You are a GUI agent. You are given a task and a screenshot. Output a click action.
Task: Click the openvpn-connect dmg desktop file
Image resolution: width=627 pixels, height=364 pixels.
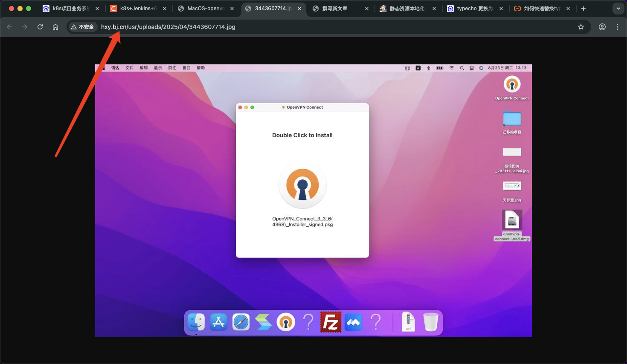click(512, 220)
